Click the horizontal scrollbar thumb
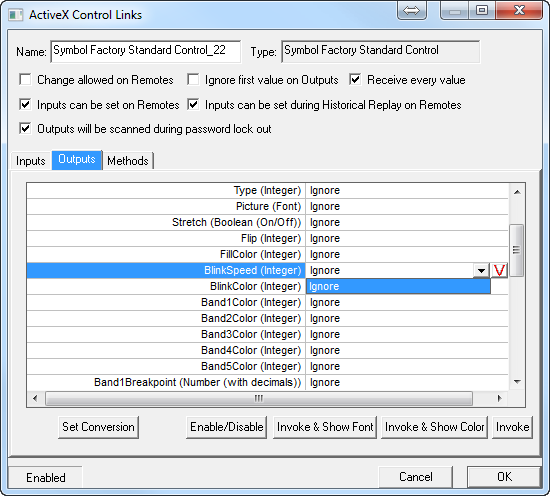Screen dimensions: 550x496 [259, 398]
